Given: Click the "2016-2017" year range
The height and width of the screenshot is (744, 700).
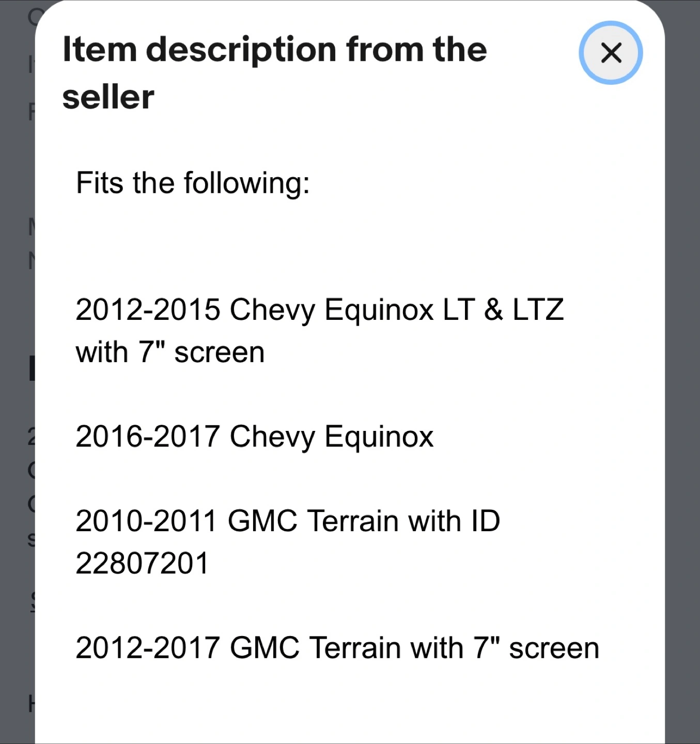Looking at the screenshot, I should (148, 437).
